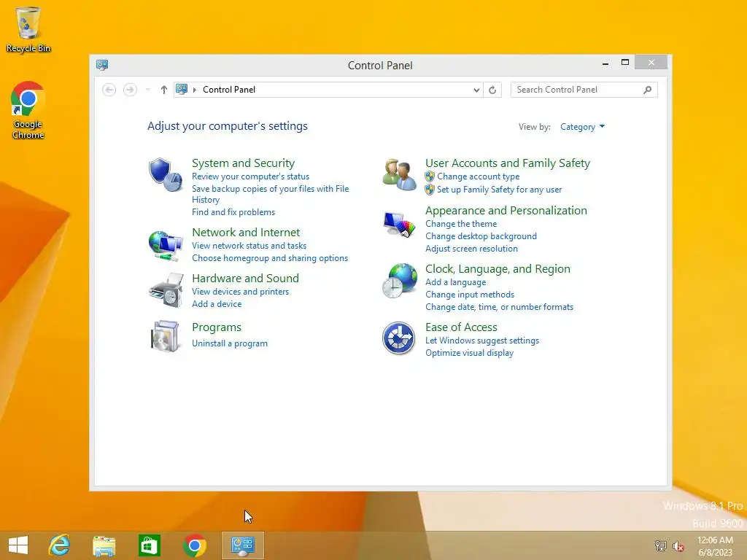Screen dimensions: 747x560
Task: Launch Chrome from the taskbar
Action: pyautogui.click(x=194, y=545)
